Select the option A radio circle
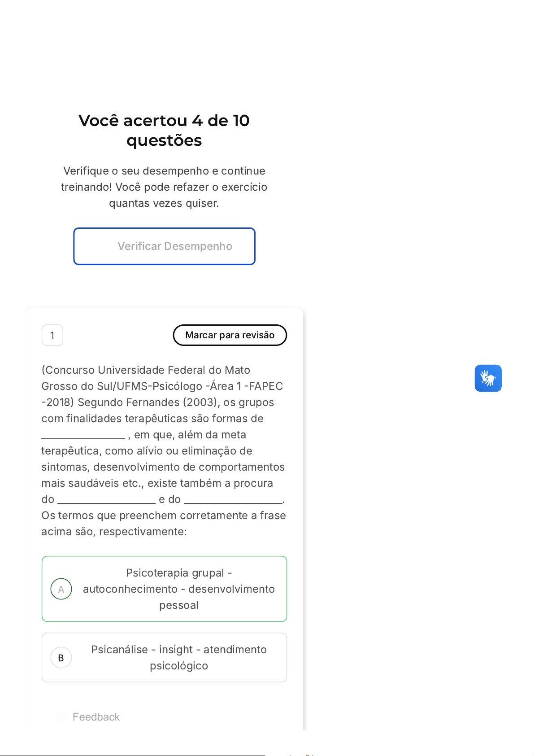The image size is (534, 756). (61, 589)
